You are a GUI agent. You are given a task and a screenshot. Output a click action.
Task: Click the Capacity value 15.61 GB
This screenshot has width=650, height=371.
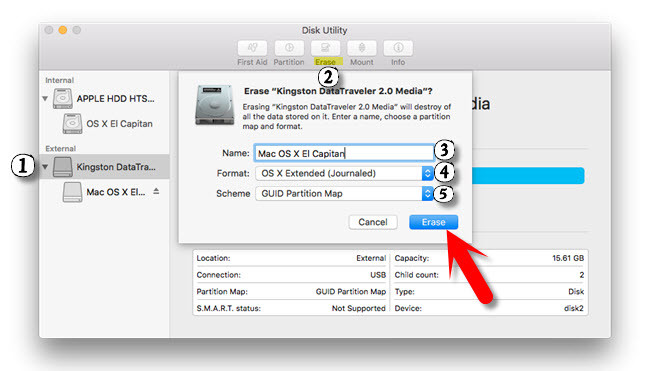(x=568, y=258)
